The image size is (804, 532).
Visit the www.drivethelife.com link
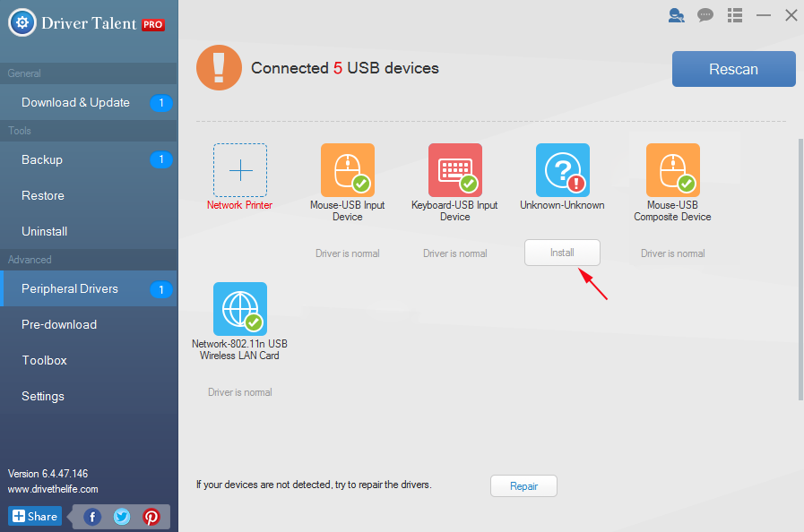coord(53,489)
